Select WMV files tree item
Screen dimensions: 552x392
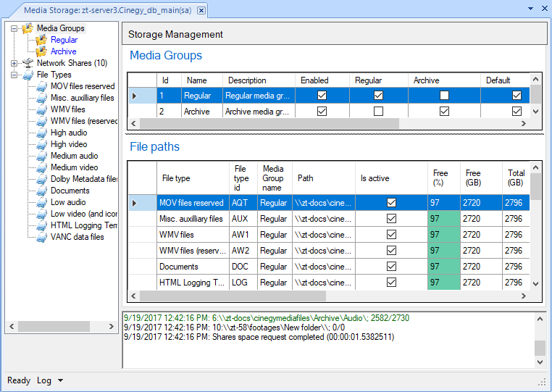coord(68,109)
